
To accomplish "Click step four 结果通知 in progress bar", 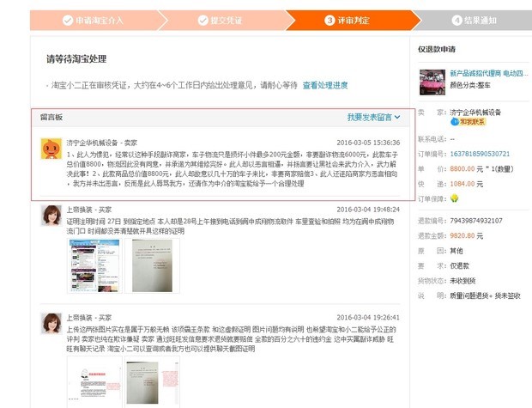I will pyautogui.click(x=475, y=21).
